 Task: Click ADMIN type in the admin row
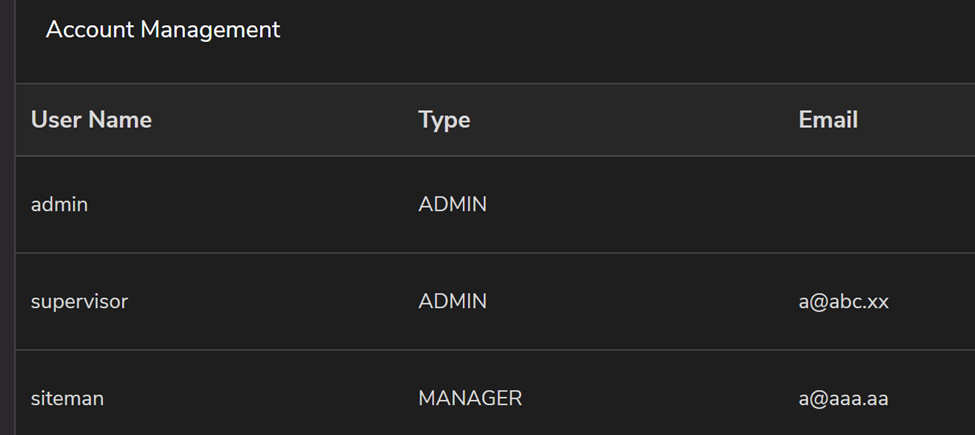pos(452,204)
